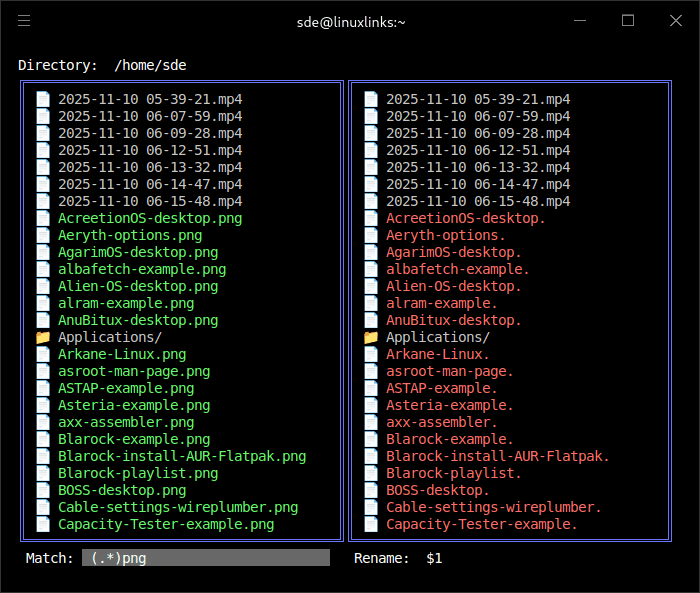This screenshot has width=700, height=593.
Task: Maximize the terminal window
Action: [x=628, y=21]
